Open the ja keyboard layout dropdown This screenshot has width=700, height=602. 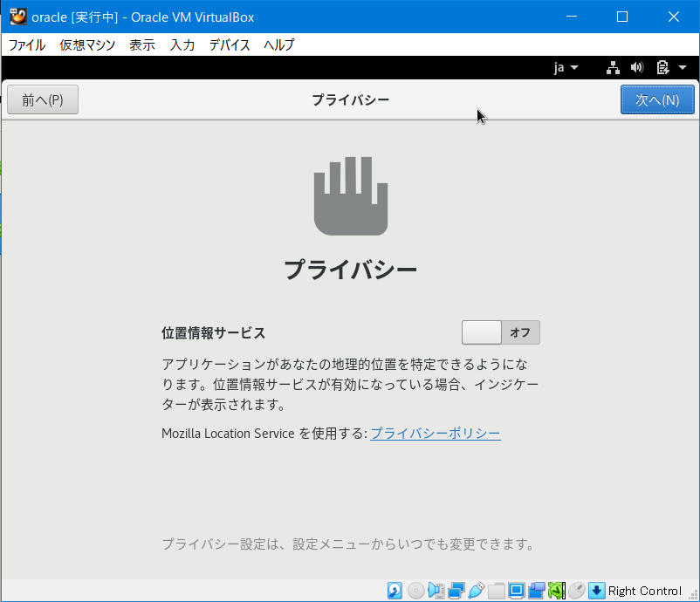[x=564, y=67]
